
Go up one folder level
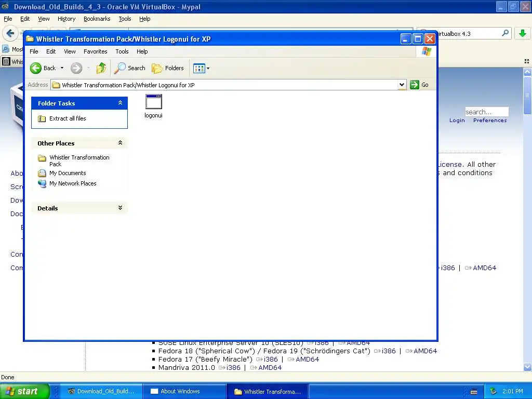[101, 68]
